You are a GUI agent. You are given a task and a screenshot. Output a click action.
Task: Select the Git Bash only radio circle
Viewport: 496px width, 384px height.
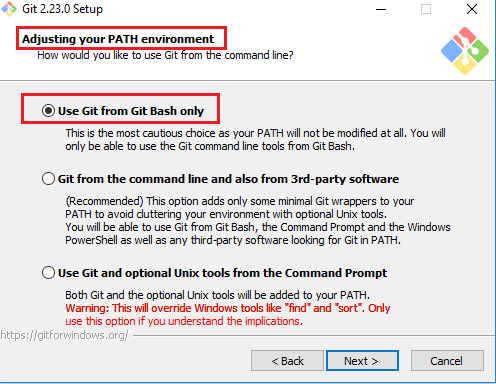point(48,110)
